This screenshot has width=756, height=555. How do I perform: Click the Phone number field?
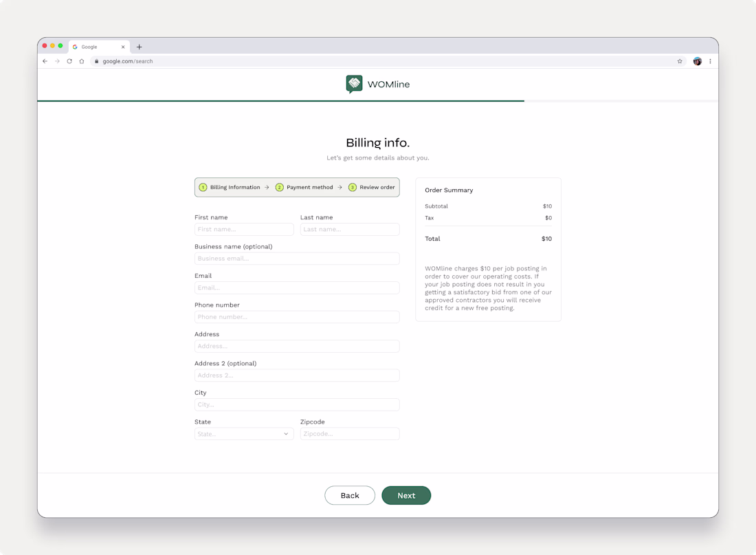tap(297, 316)
